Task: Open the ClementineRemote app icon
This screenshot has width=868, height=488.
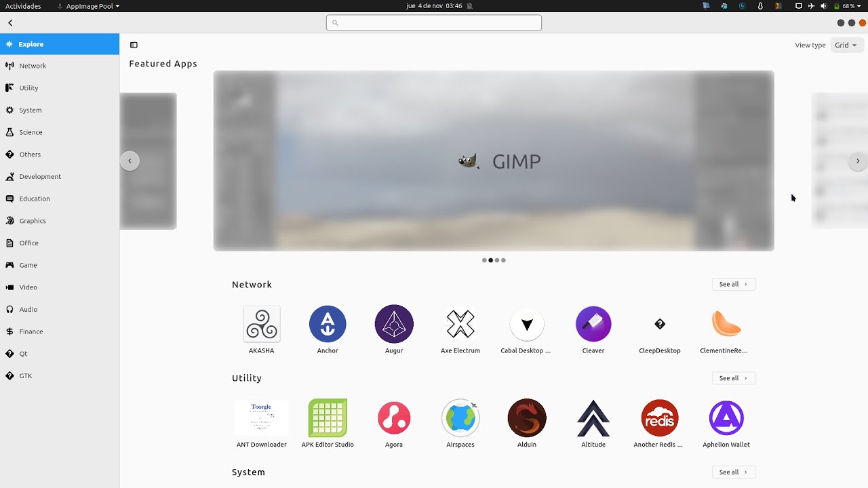Action: 726,324
